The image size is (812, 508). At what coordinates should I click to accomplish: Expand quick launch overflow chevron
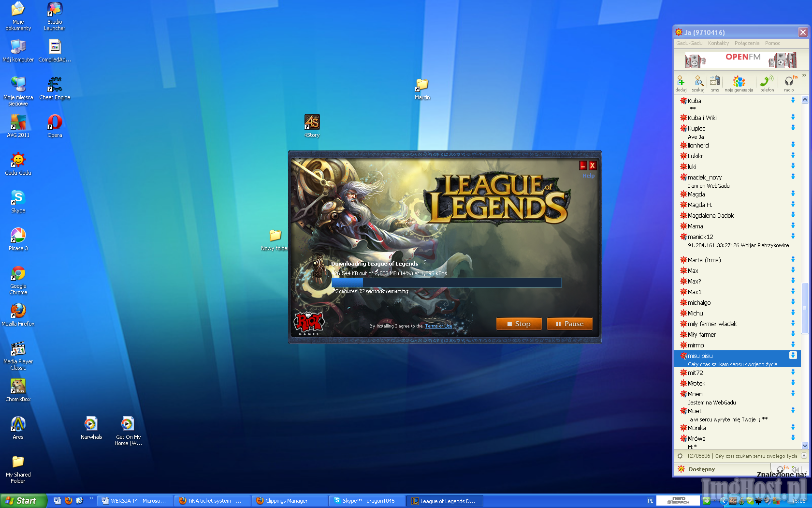click(91, 498)
